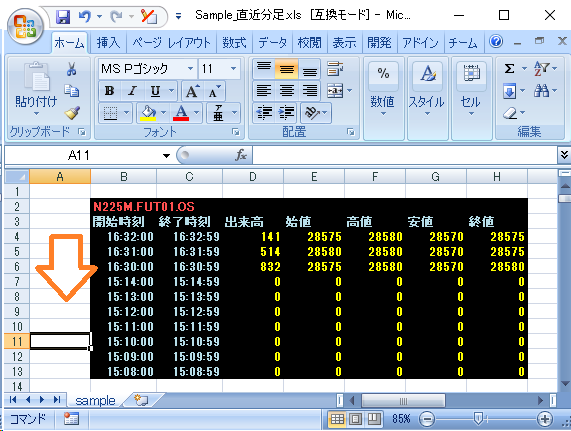The image size is (571, 431).
Task: Open the データ ribbon tab
Action: point(272,43)
